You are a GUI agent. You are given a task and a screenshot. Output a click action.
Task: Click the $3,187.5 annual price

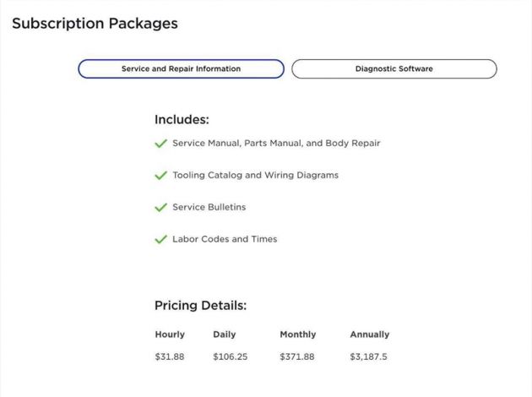coord(369,357)
